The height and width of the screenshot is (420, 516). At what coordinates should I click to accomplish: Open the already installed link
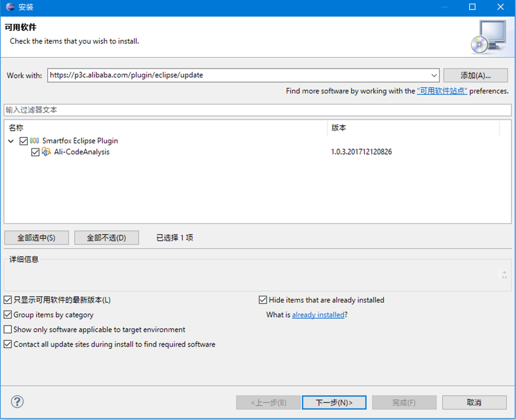point(318,315)
